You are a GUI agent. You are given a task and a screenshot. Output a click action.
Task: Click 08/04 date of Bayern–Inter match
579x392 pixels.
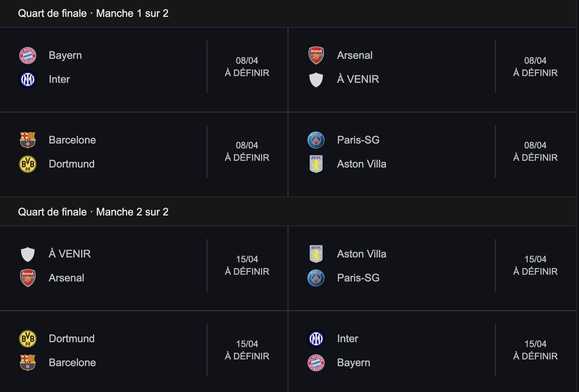coord(247,61)
